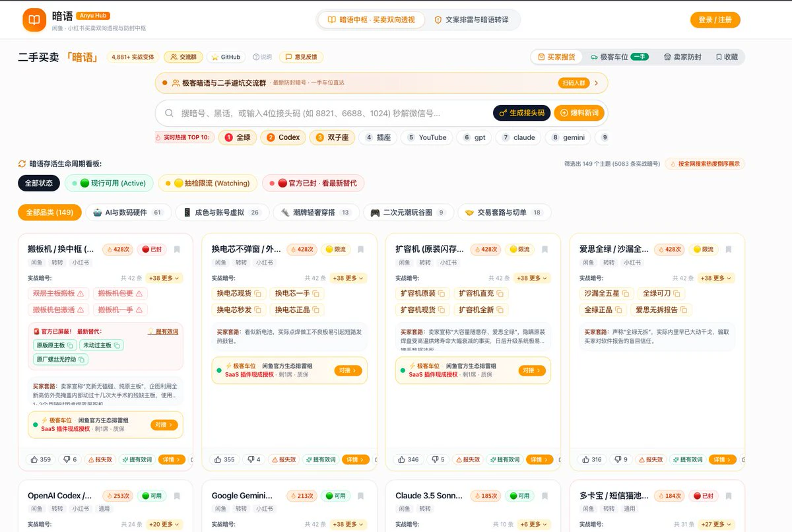Open 文案排雷与暗语转译 tab
The height and width of the screenshot is (532, 792).
coord(471,20)
